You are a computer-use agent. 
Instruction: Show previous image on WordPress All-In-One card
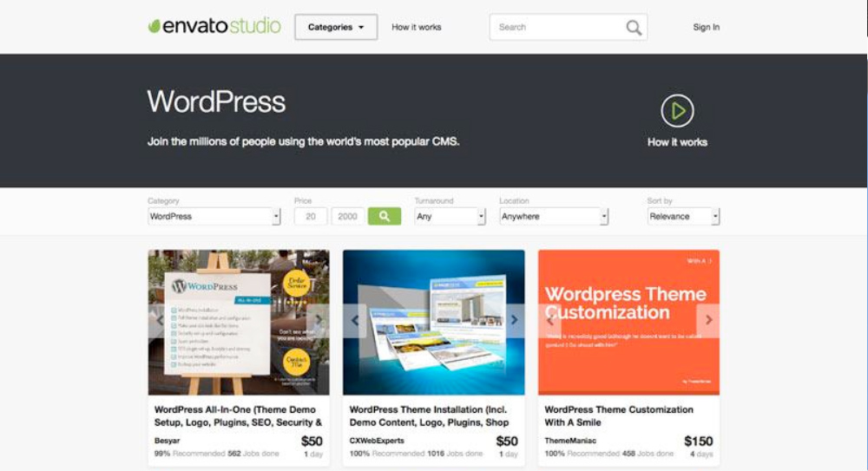click(x=160, y=320)
